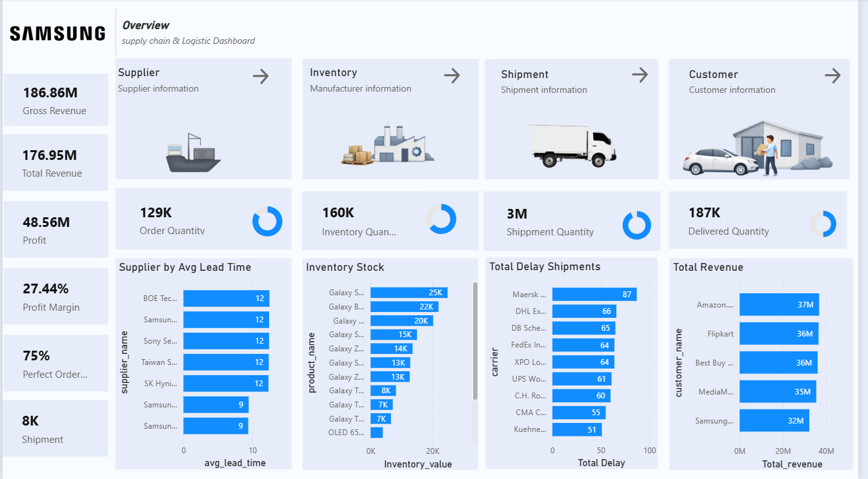Click the 20K inventory stock bar
The height and width of the screenshot is (479, 868).
point(401,321)
